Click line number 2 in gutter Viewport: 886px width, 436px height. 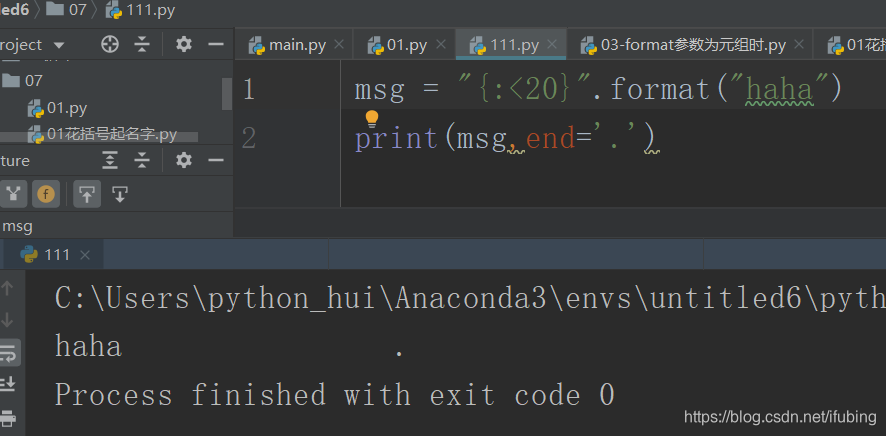pyautogui.click(x=249, y=138)
